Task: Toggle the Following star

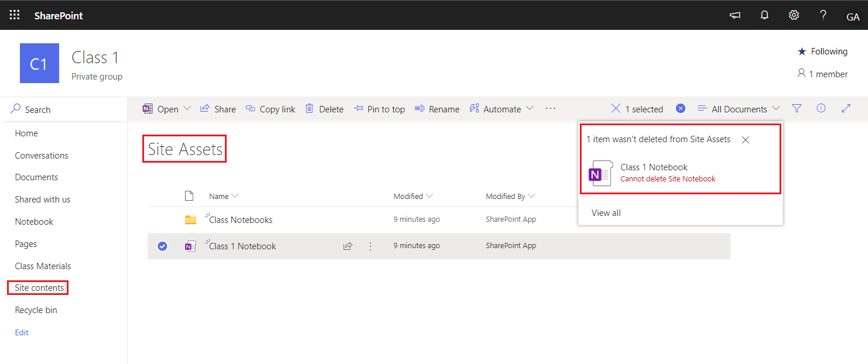Action: (x=802, y=51)
